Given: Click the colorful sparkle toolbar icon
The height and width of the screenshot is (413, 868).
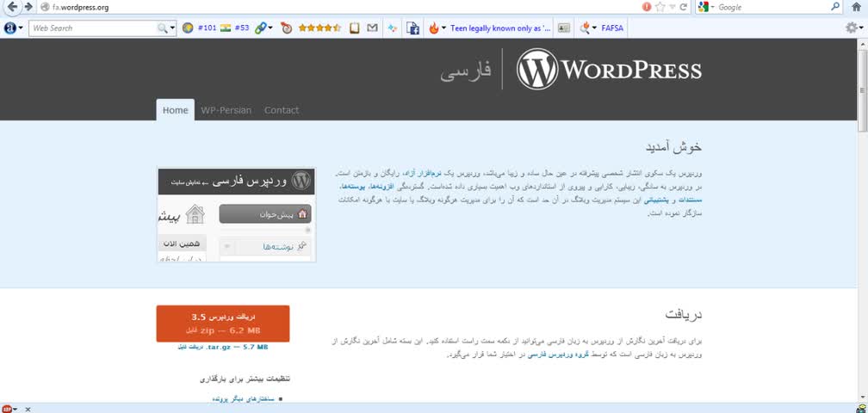Looking at the screenshot, I should 393,28.
